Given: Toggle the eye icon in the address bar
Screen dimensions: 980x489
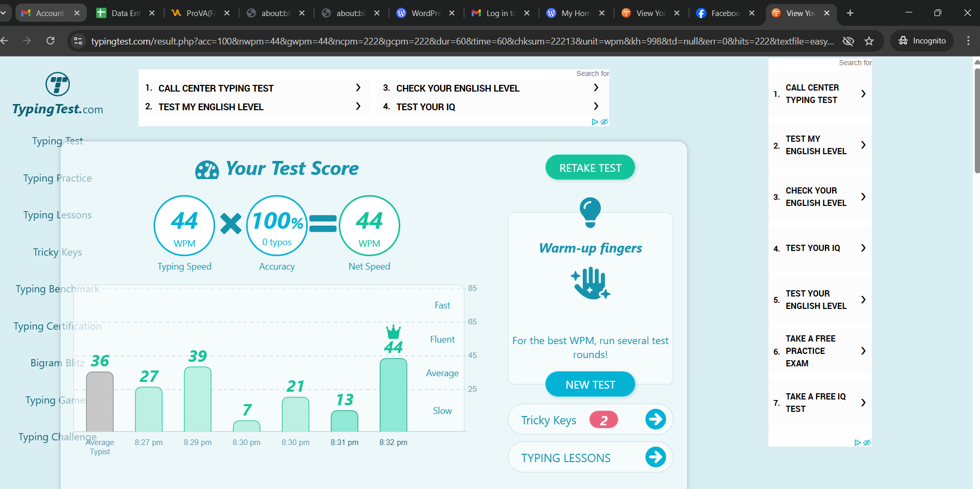Looking at the screenshot, I should pos(848,40).
